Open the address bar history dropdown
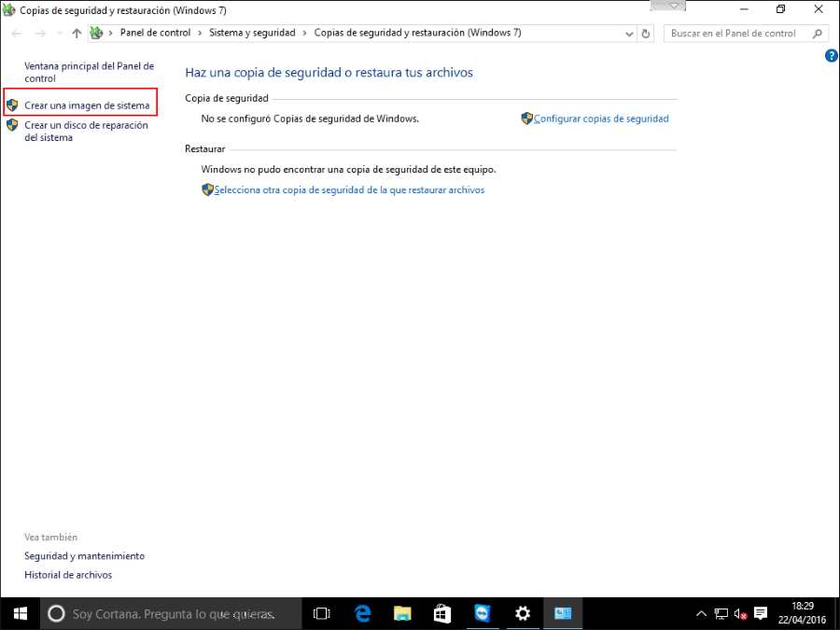Viewport: 840px width, 630px height. pyautogui.click(x=629, y=34)
